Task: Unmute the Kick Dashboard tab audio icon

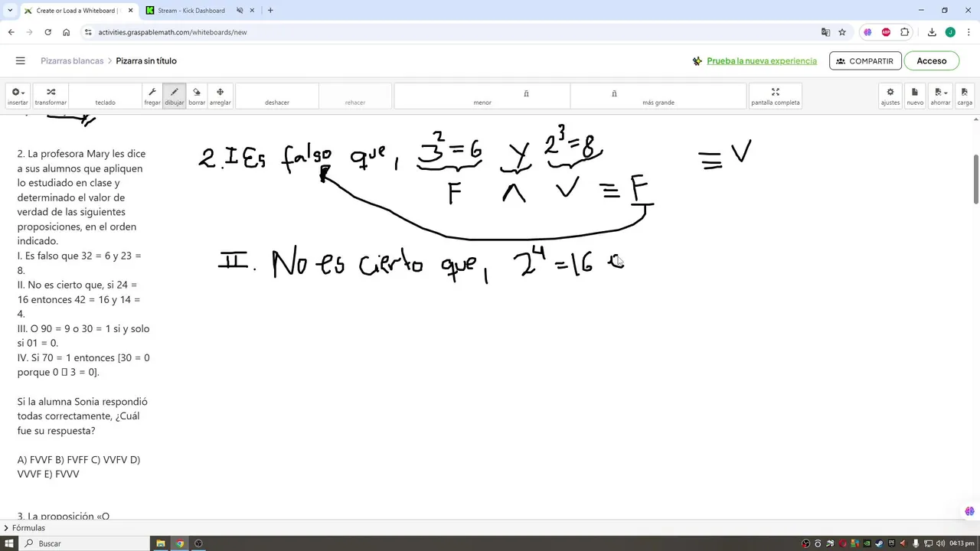Action: pos(240,11)
